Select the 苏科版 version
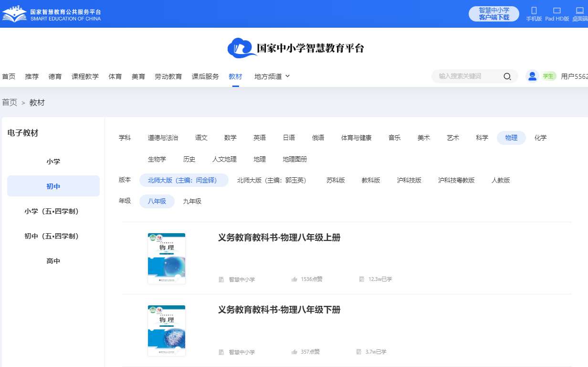Screen dimensions: 588x367 (336, 180)
